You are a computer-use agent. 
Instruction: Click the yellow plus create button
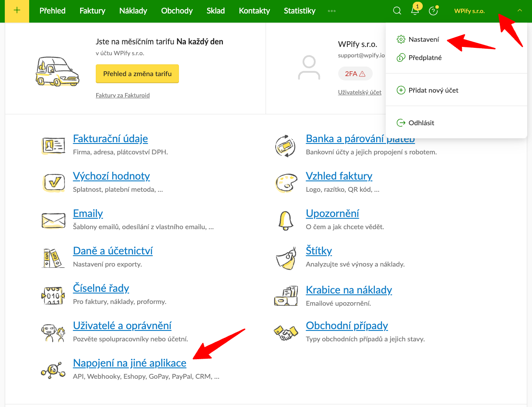coord(17,11)
